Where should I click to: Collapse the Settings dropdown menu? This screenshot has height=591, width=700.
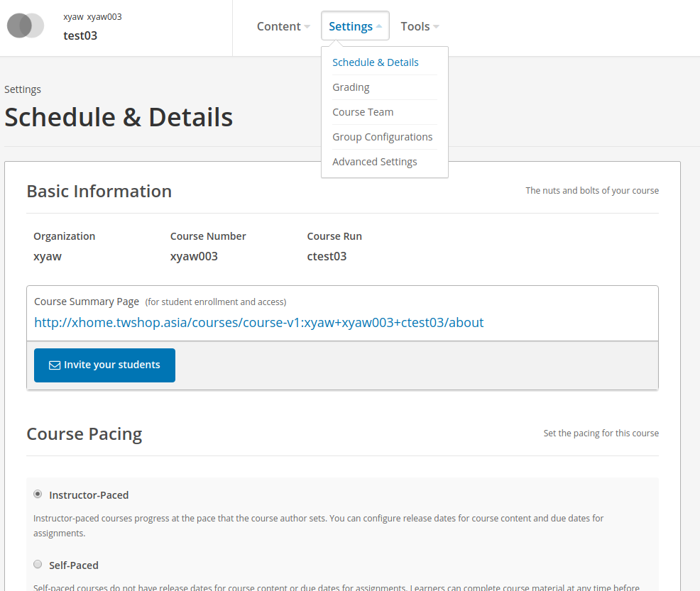[355, 26]
